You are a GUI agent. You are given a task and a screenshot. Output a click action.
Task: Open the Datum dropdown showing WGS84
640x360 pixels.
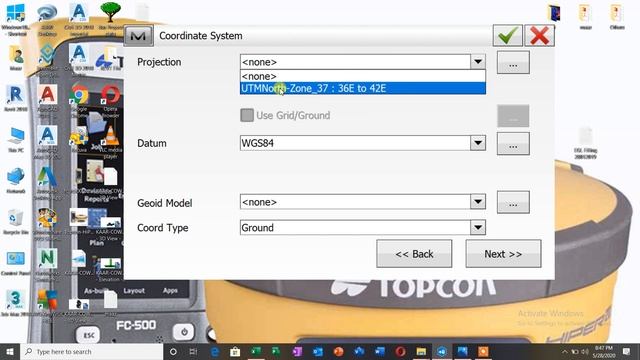478,143
